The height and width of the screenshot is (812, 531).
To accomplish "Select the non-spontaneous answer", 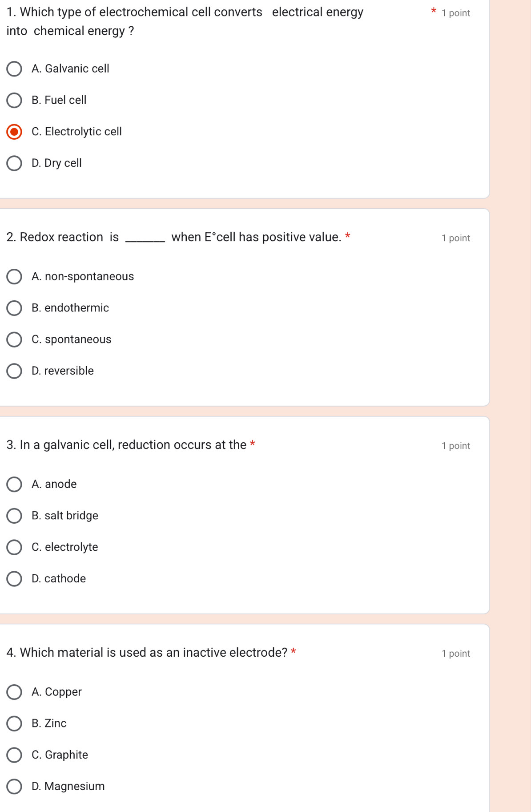I will [x=14, y=277].
